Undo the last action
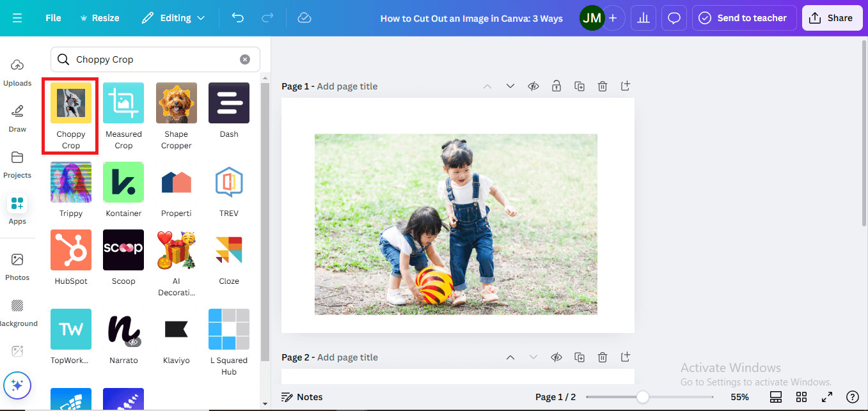The height and width of the screenshot is (411, 868). [x=238, y=18]
